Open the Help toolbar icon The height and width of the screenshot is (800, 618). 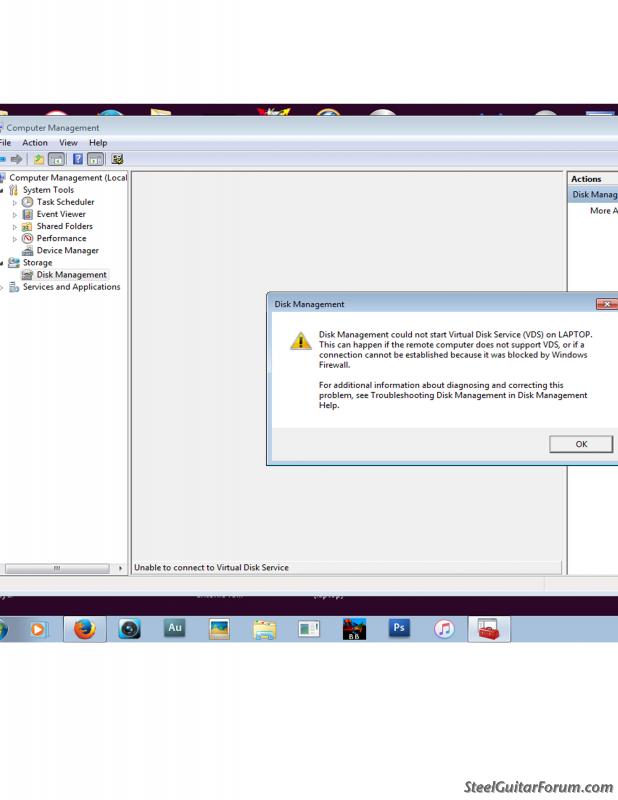78,159
